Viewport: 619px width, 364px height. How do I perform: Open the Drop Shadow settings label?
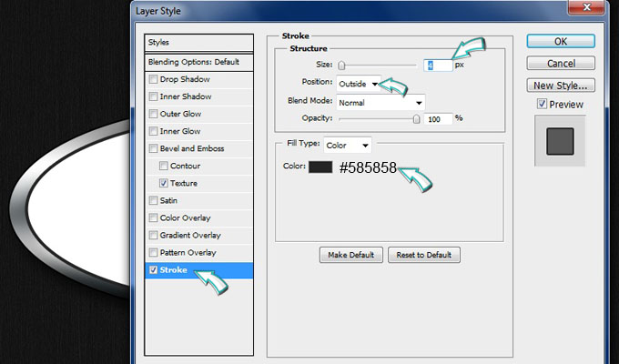coord(185,79)
